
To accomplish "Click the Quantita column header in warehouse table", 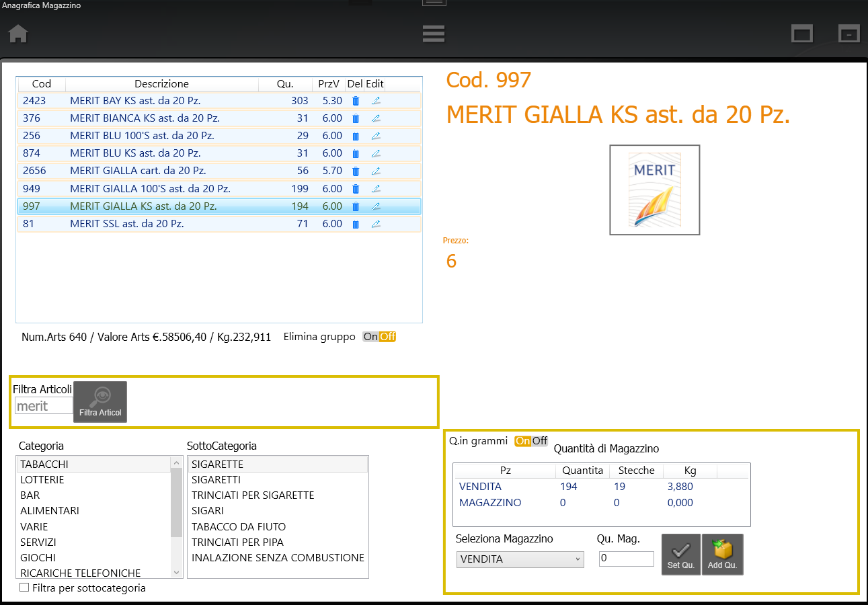I will [582, 471].
